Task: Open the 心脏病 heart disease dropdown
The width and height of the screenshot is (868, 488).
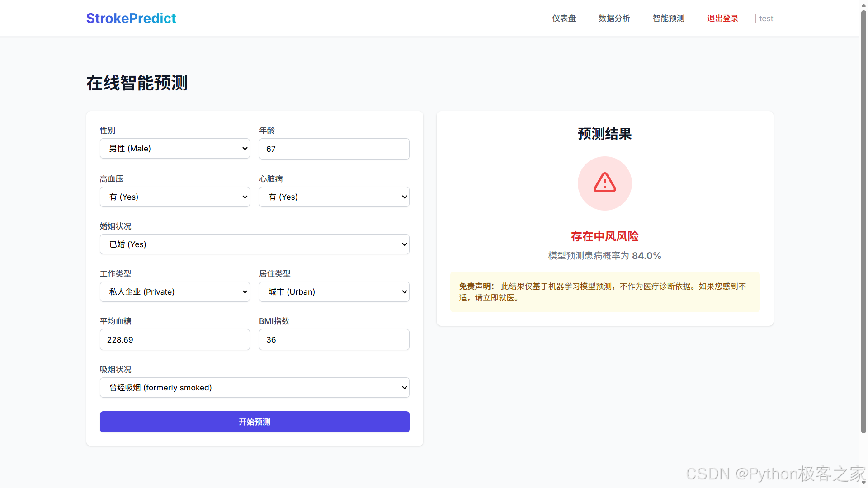Action: 334,197
